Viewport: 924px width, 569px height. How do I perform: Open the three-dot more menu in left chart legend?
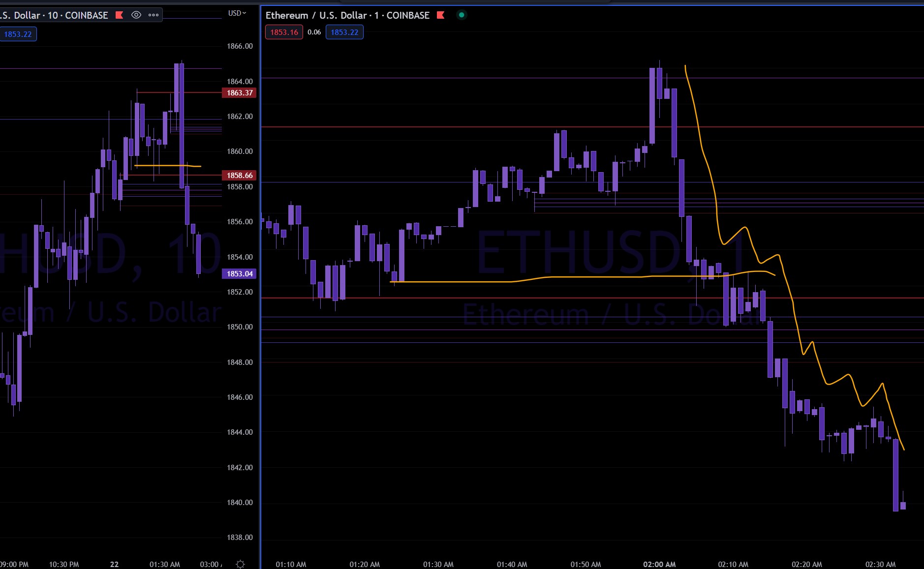154,15
